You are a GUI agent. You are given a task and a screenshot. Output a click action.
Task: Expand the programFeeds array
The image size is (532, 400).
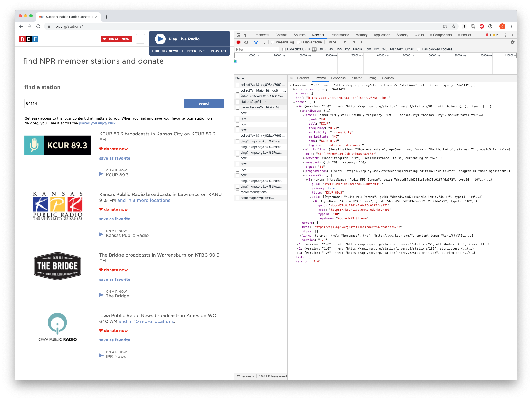304,171
